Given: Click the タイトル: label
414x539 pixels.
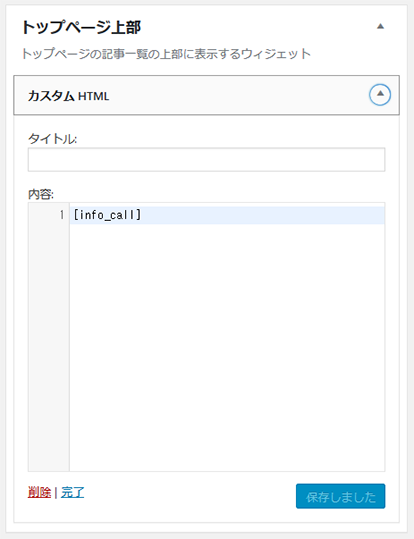Looking at the screenshot, I should [53, 139].
